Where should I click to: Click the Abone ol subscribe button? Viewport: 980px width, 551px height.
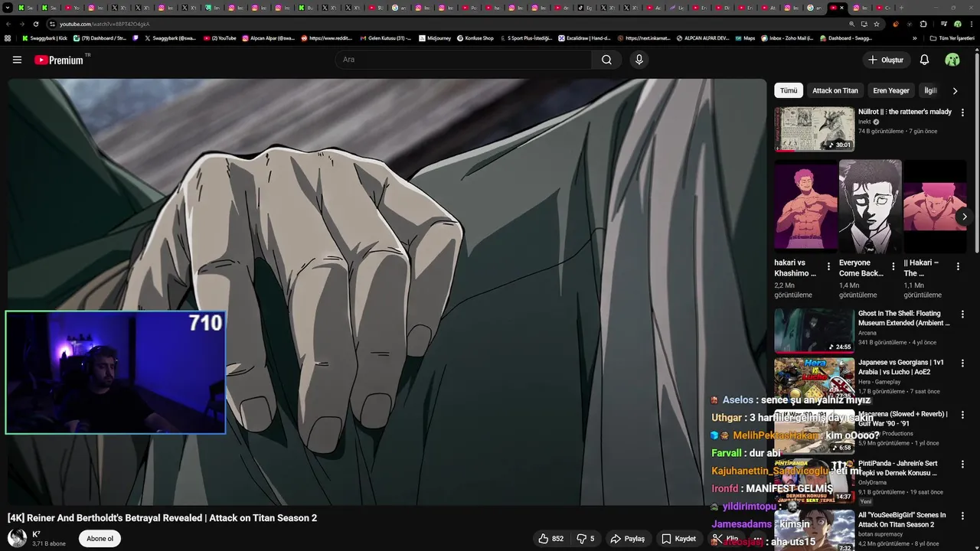click(x=100, y=539)
